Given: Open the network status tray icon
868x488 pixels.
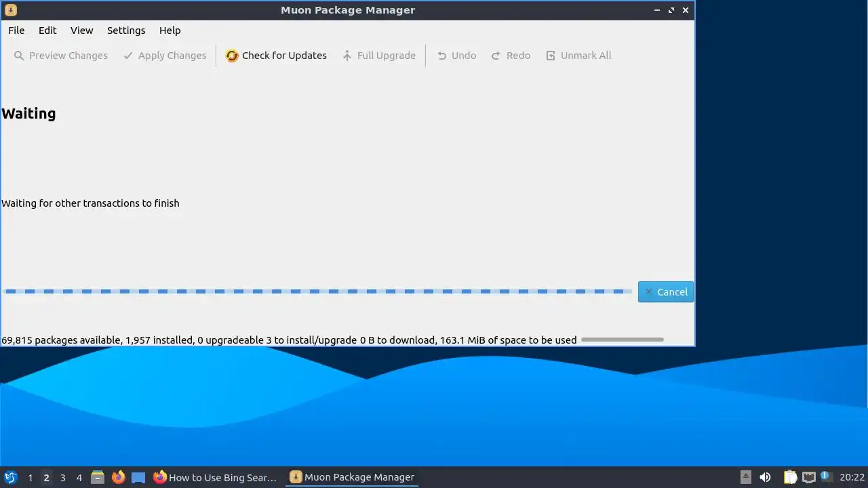Looking at the screenshot, I should point(808,477).
